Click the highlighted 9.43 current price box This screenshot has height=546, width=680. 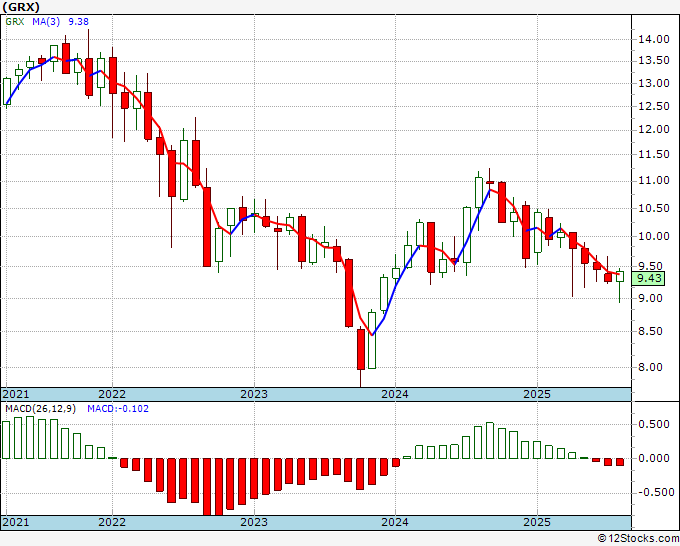click(x=648, y=278)
